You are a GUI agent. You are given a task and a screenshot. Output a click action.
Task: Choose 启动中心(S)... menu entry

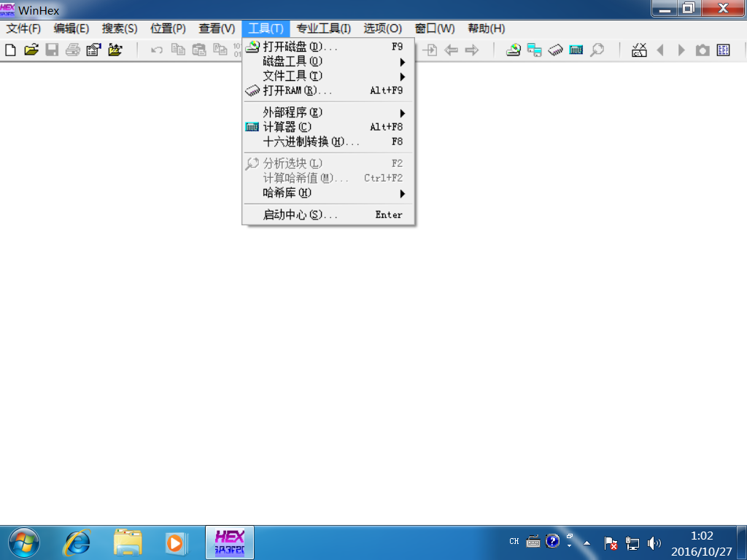click(x=328, y=215)
